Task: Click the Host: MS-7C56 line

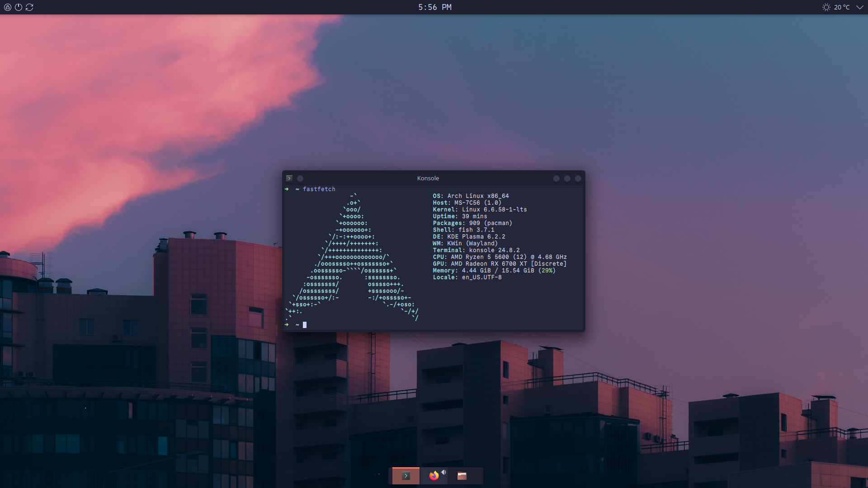Action: 467,203
